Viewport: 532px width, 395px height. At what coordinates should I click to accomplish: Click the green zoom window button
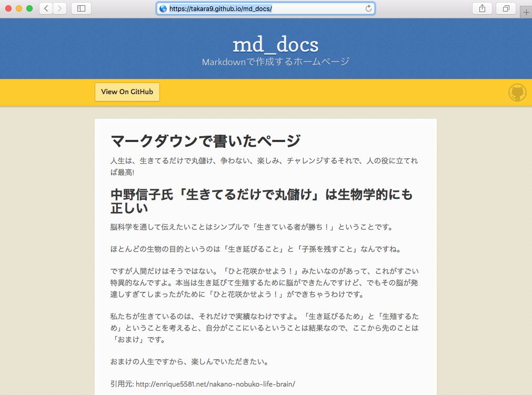[x=30, y=8]
